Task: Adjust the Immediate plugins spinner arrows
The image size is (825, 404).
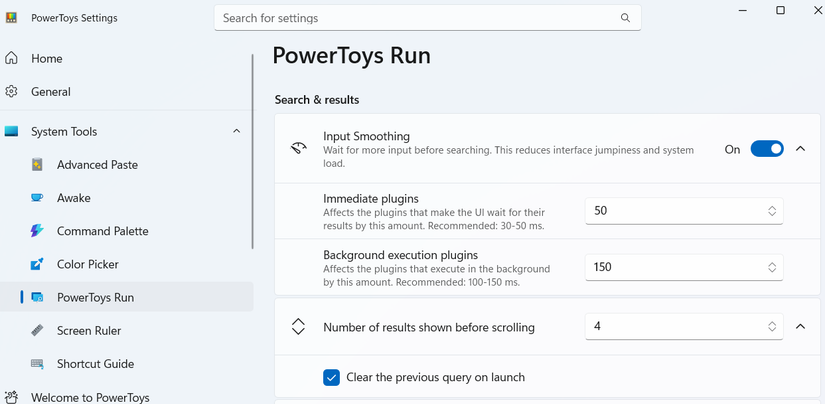Action: tap(772, 211)
